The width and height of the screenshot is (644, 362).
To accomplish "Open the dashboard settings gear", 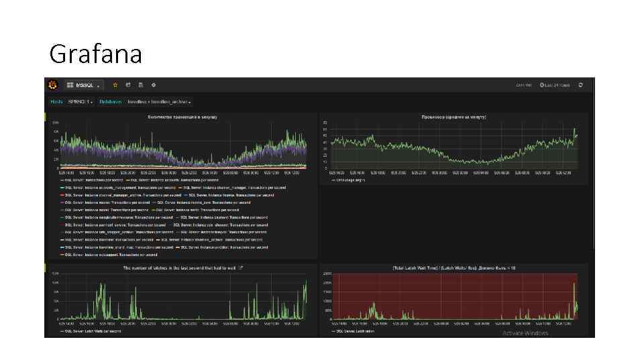I will click(x=154, y=85).
